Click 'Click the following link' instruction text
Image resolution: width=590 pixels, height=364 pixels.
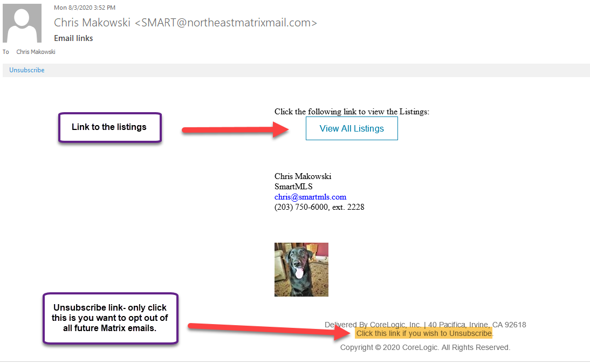click(x=352, y=112)
